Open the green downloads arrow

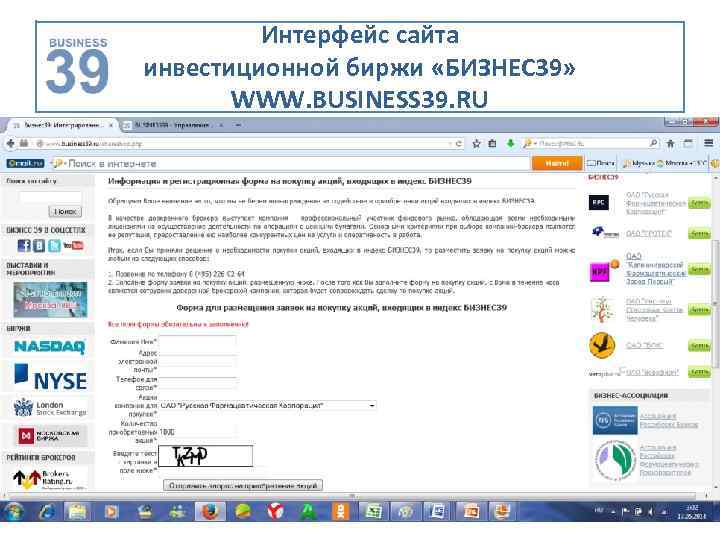tap(510, 144)
